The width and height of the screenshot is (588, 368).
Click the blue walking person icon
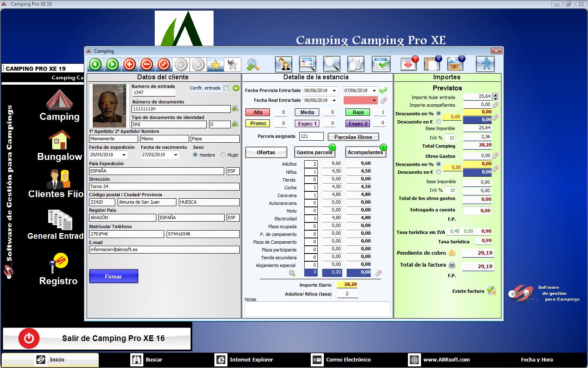point(485,64)
